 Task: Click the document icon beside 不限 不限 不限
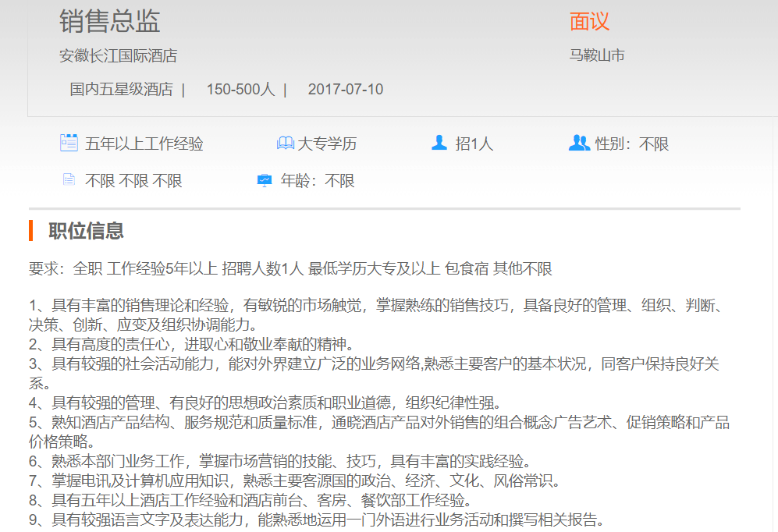tap(69, 180)
